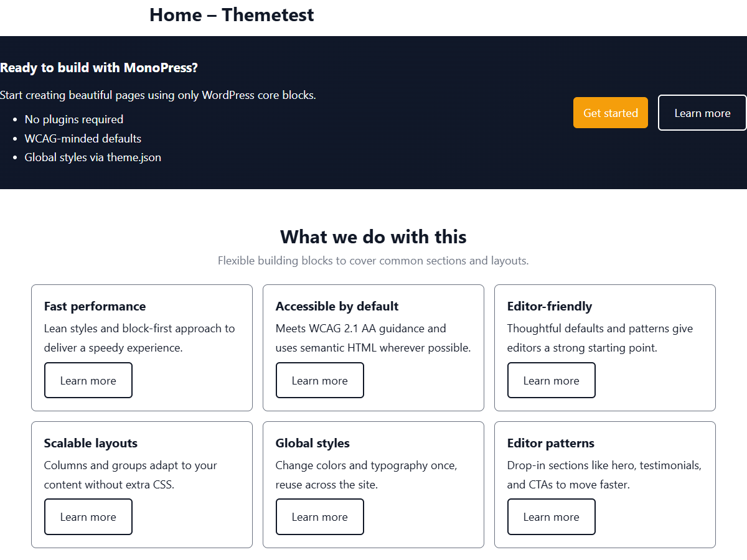Click Learn more under Fast performance

click(88, 380)
